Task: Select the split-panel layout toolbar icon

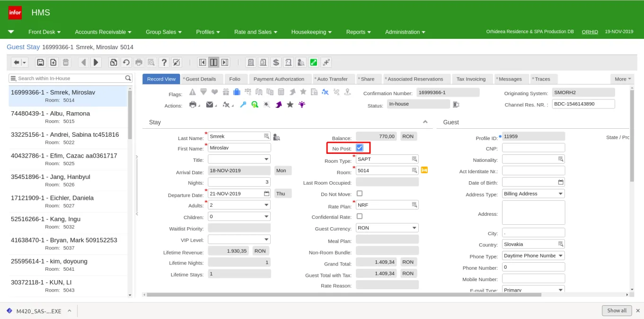Action: pyautogui.click(x=214, y=62)
